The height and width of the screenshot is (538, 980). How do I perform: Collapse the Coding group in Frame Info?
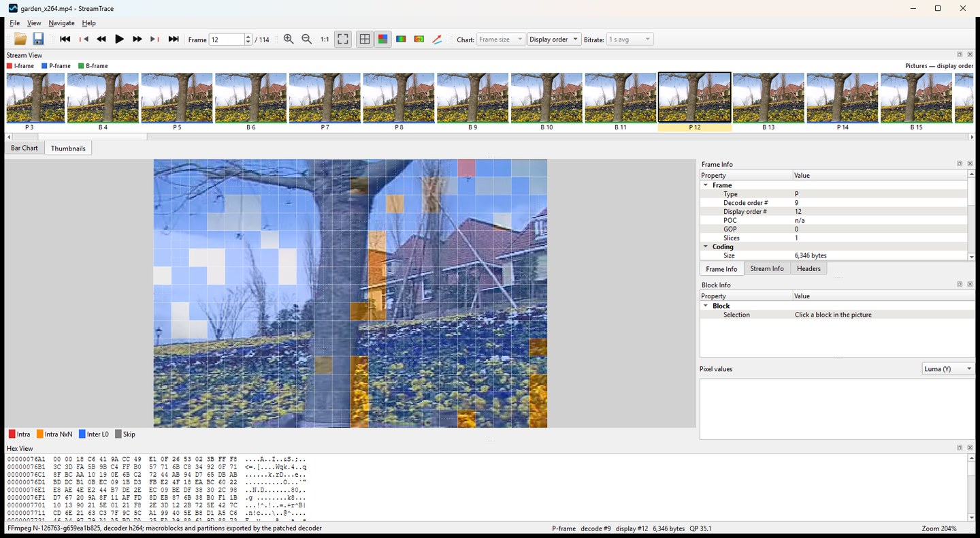(x=706, y=247)
